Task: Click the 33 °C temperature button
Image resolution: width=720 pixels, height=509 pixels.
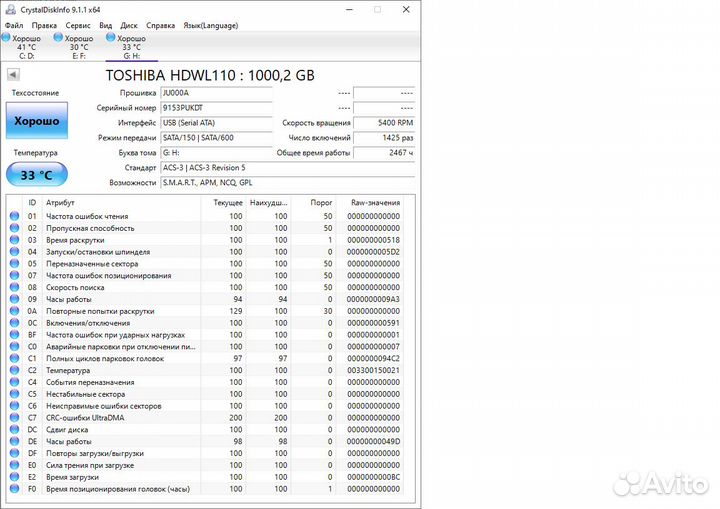Action: pos(34,175)
